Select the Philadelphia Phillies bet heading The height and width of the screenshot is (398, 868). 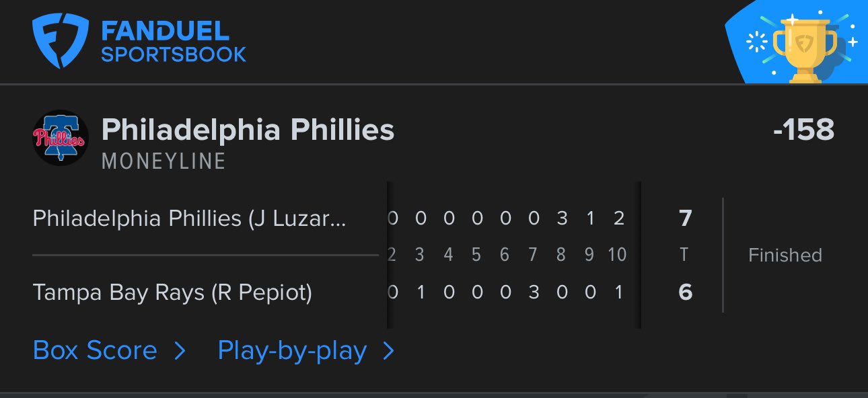click(248, 129)
